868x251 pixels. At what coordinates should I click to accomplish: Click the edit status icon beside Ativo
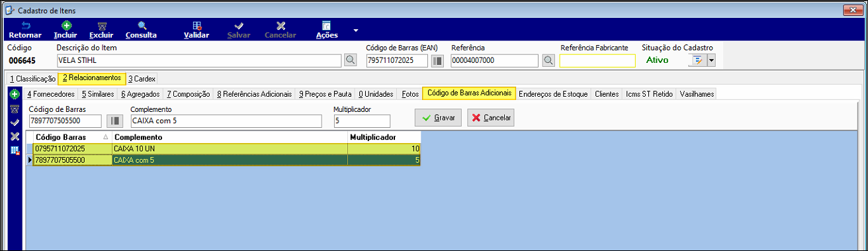tap(697, 60)
